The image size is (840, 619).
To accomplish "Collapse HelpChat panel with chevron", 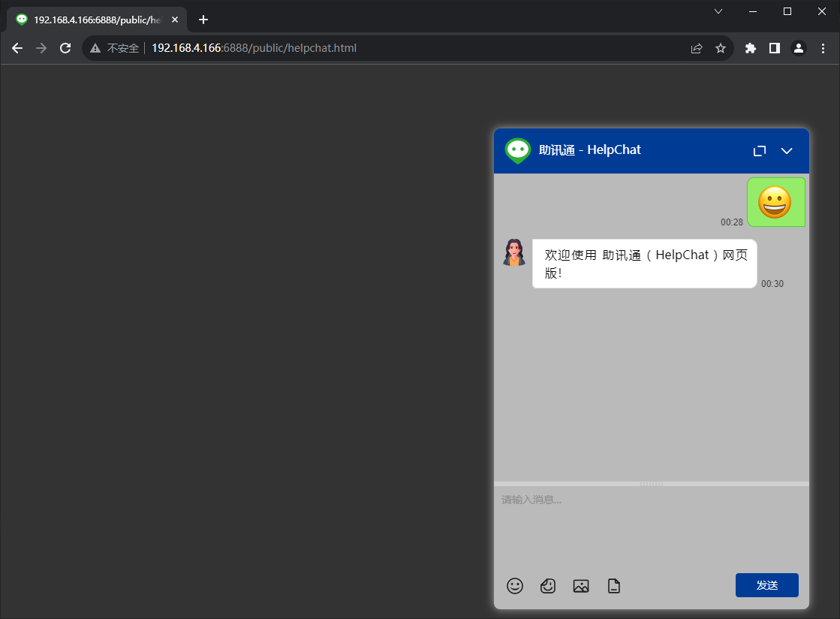I will pyautogui.click(x=787, y=151).
